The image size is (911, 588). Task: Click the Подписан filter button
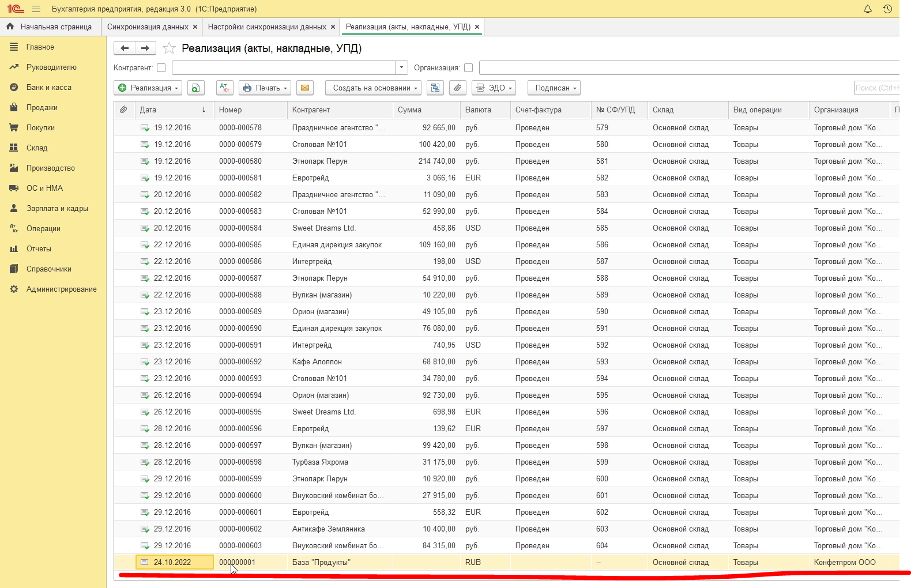pyautogui.click(x=554, y=88)
